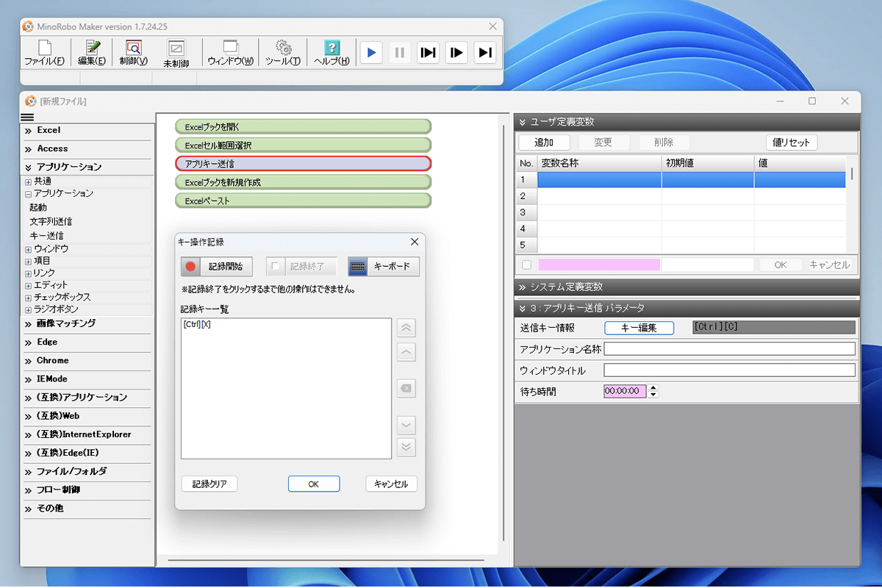Click the keyboard icon in the key recording dialog
The width and height of the screenshot is (882, 588).
point(358,266)
